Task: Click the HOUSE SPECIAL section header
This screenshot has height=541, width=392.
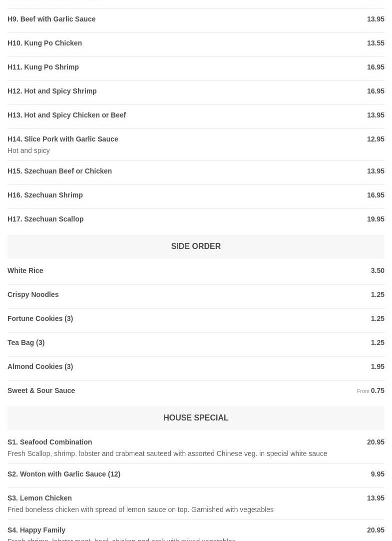Action: (x=196, y=418)
